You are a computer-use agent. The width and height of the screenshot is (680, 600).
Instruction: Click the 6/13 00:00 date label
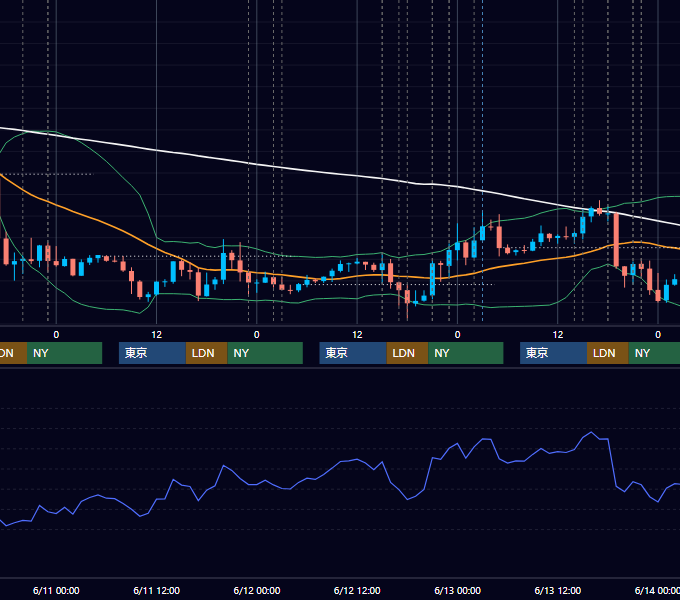(458, 590)
